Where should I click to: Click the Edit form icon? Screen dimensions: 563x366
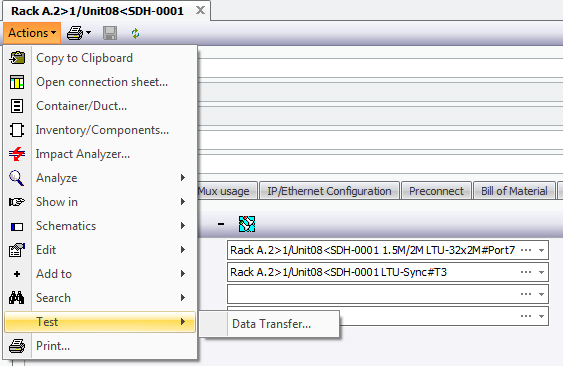[x=17, y=250]
